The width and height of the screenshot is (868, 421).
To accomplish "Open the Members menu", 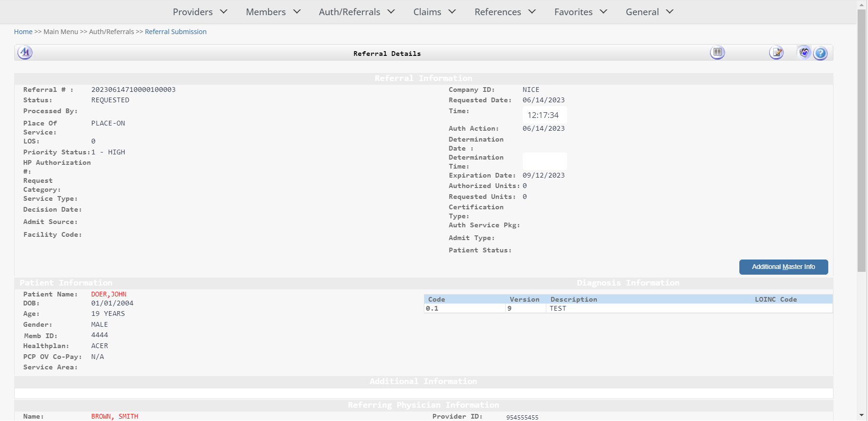I will [x=273, y=12].
